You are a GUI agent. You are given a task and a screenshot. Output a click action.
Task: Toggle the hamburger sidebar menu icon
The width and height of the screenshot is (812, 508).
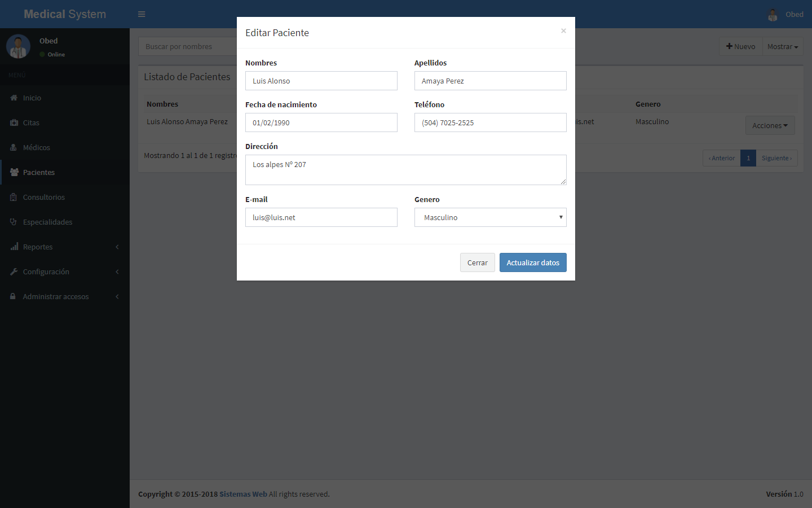pos(142,14)
